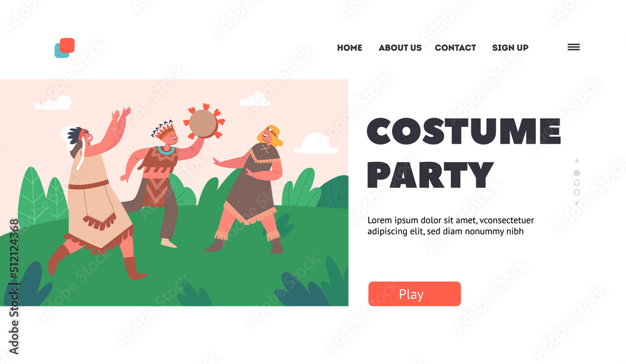The image size is (626, 364).
Task: Open the hamburger menu icon
Action: [x=573, y=47]
